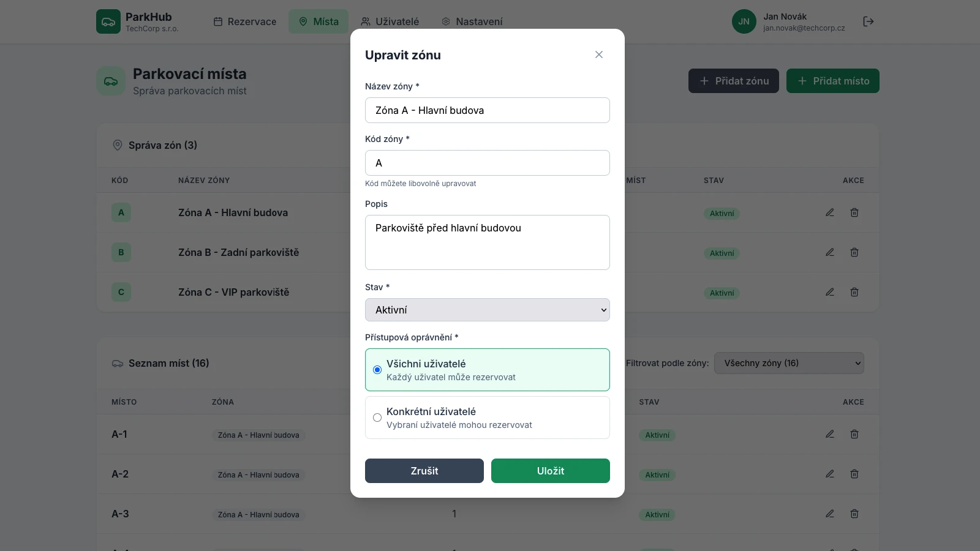The image size is (980, 551).
Task: Click the Název zóny input field
Action: click(x=487, y=110)
